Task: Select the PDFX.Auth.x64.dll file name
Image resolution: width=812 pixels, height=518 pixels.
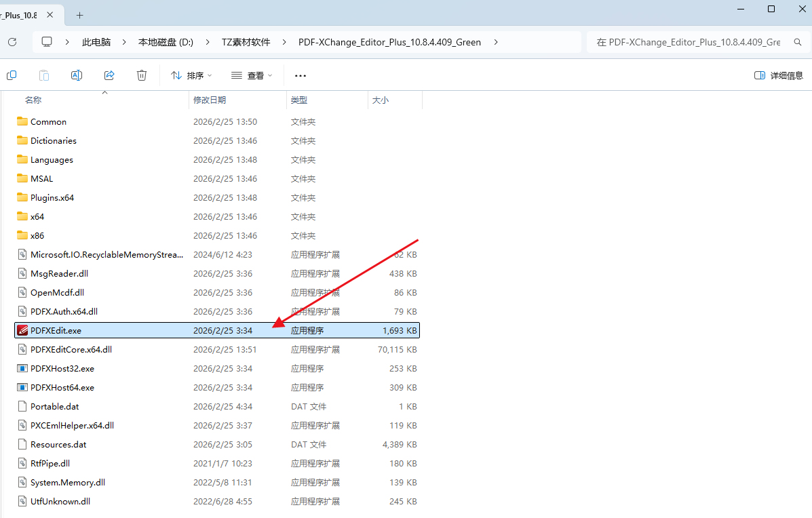Action: tap(64, 311)
